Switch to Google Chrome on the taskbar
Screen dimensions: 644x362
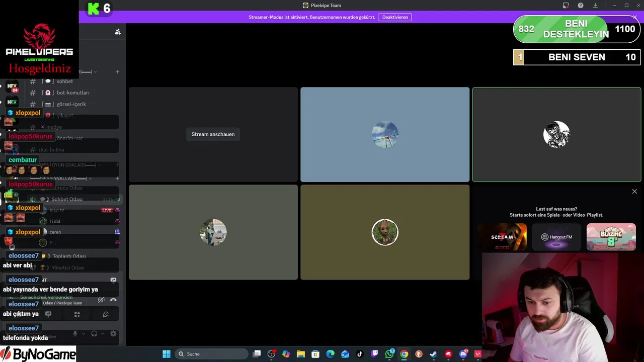(x=404, y=354)
